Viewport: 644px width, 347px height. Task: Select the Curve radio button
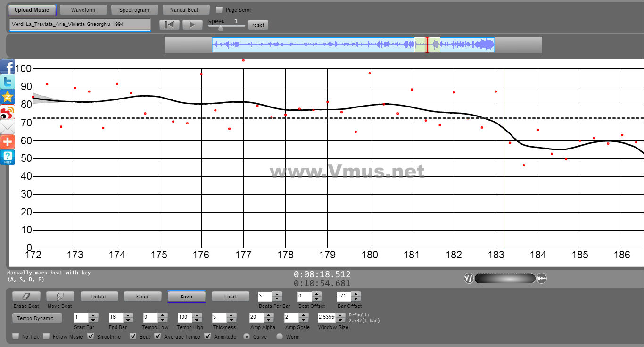[x=247, y=337]
